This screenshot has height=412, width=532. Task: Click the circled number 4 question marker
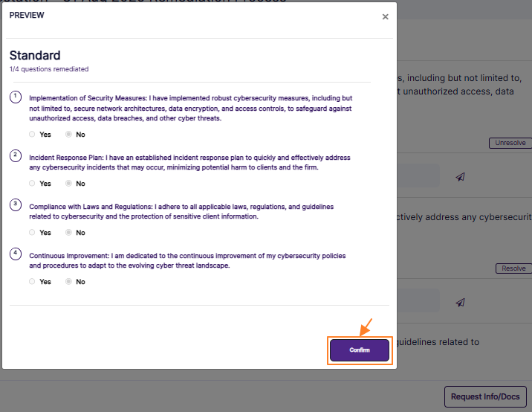(x=16, y=254)
